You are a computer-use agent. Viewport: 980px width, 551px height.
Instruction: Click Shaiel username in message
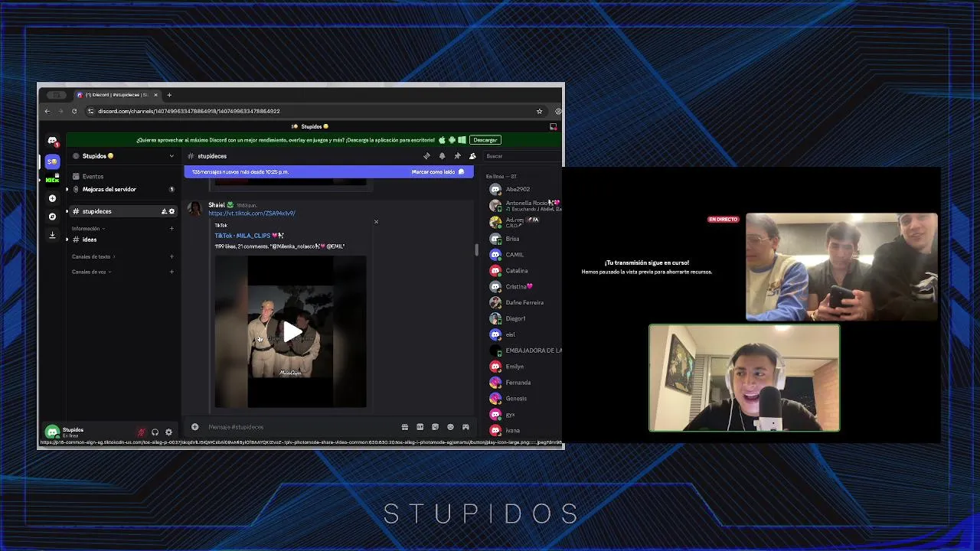(x=217, y=205)
